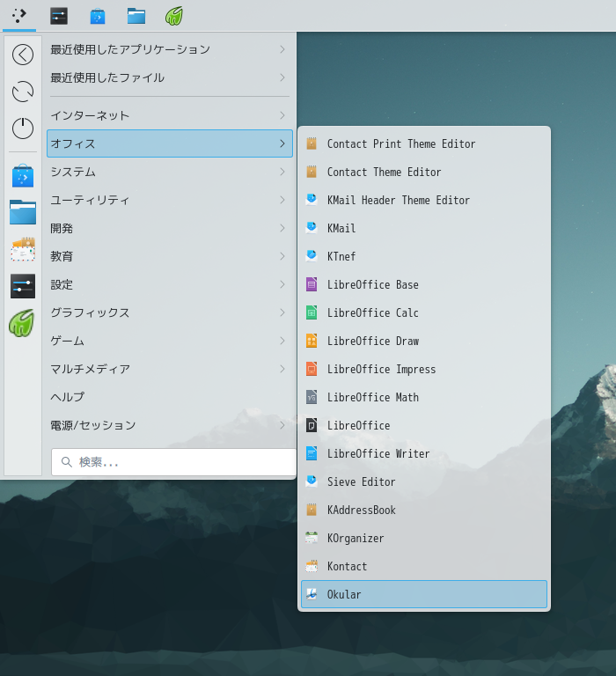Launch the green leaf browser from top panel
Viewport: 616px width, 676px height.
174,16
